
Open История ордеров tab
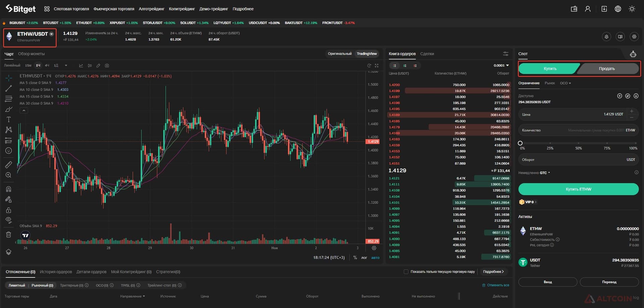pyautogui.click(x=56, y=272)
